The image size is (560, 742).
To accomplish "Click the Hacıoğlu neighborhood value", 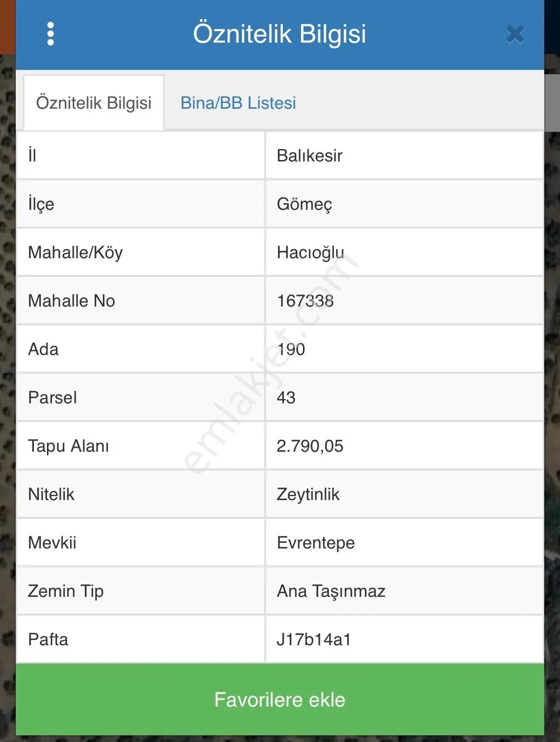I will tap(310, 252).
